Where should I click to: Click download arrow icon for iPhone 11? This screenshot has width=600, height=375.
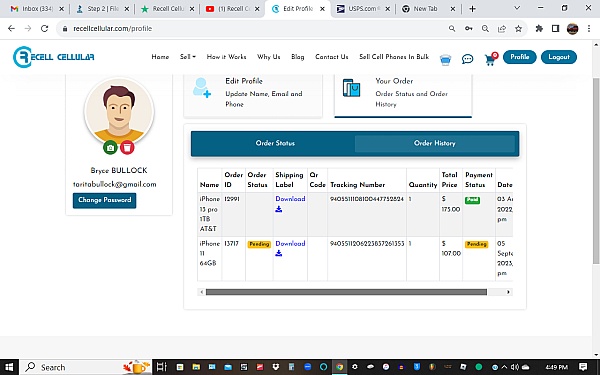click(x=279, y=253)
